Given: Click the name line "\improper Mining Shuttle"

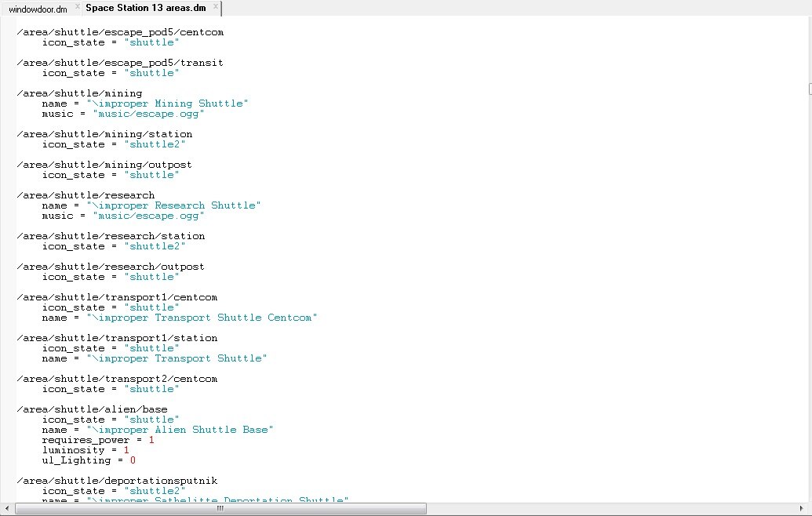Looking at the screenshot, I should 145,104.
